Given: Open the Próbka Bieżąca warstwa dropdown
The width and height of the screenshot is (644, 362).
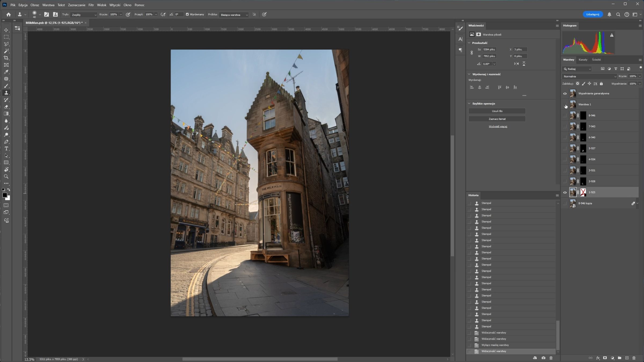Looking at the screenshot, I should click(x=234, y=15).
